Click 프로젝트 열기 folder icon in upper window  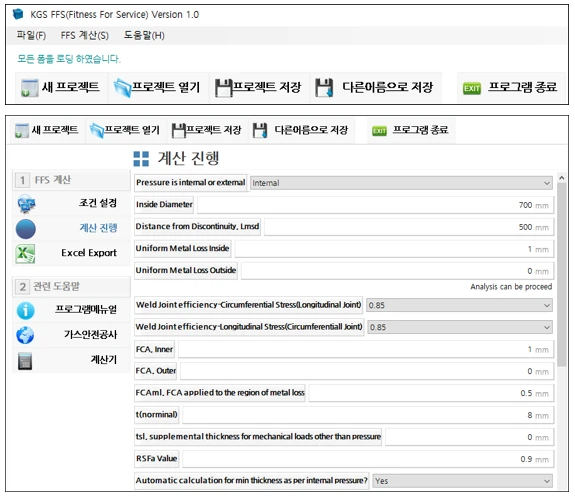tap(122, 88)
